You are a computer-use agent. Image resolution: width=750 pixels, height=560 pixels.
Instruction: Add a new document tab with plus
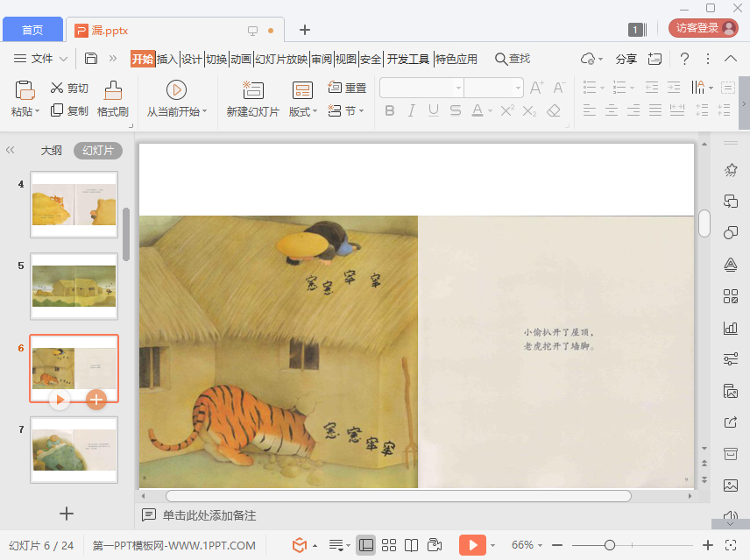(x=305, y=30)
